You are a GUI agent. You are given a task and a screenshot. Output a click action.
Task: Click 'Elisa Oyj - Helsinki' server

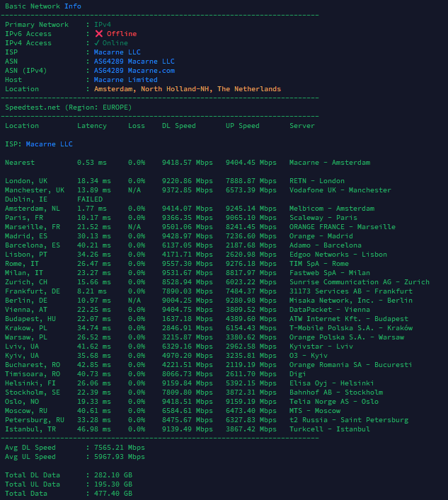tap(331, 383)
